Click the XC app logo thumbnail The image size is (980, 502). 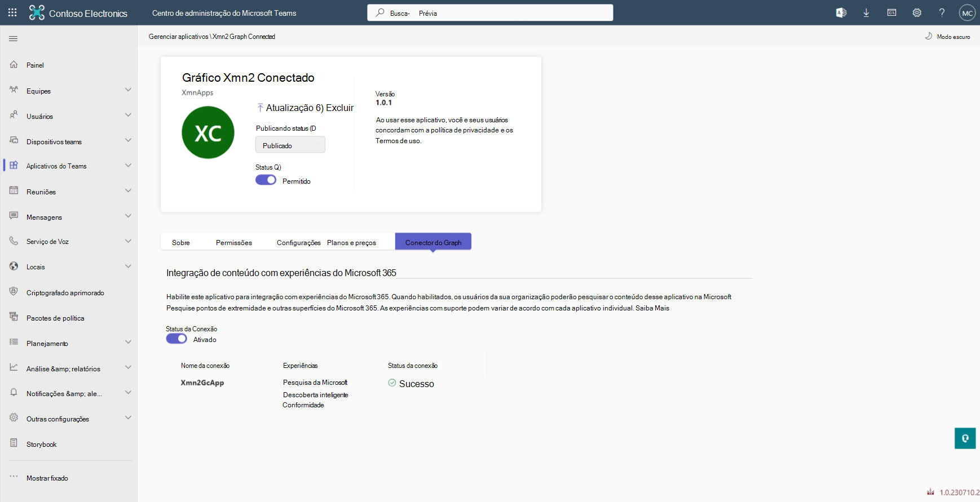pos(208,132)
